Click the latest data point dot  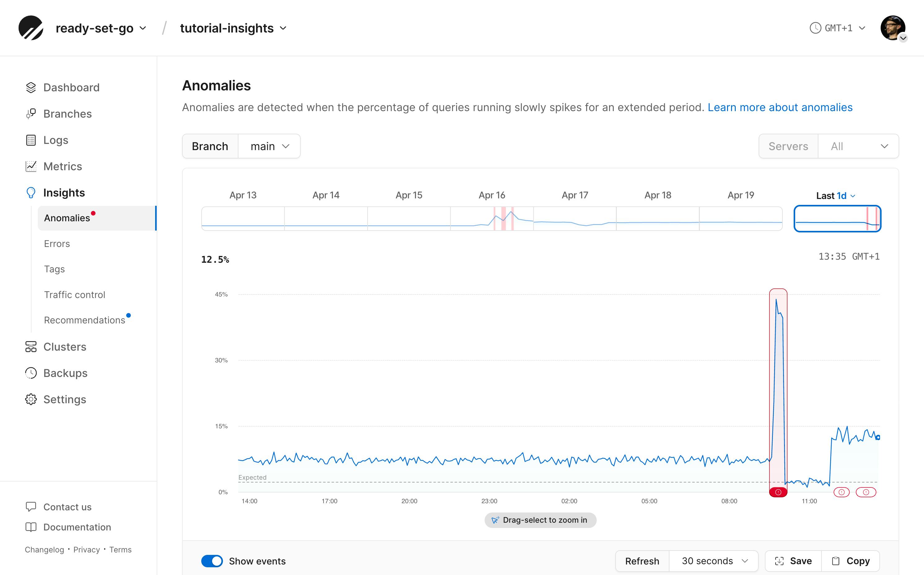878,437
